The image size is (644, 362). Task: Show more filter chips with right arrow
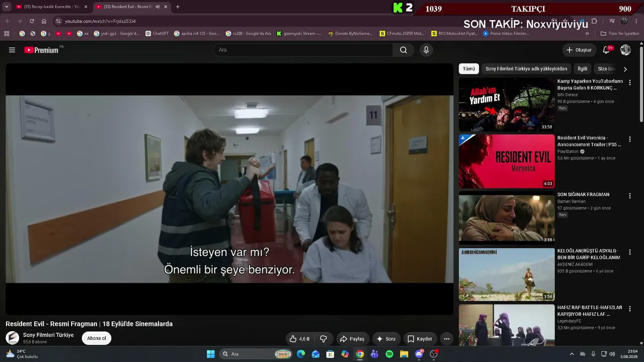pyautogui.click(x=625, y=69)
